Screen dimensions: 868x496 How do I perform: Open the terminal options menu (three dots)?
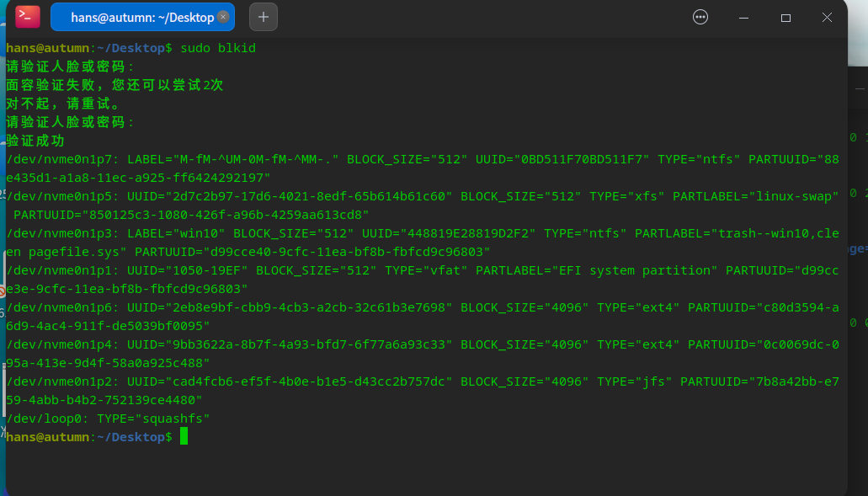click(700, 17)
